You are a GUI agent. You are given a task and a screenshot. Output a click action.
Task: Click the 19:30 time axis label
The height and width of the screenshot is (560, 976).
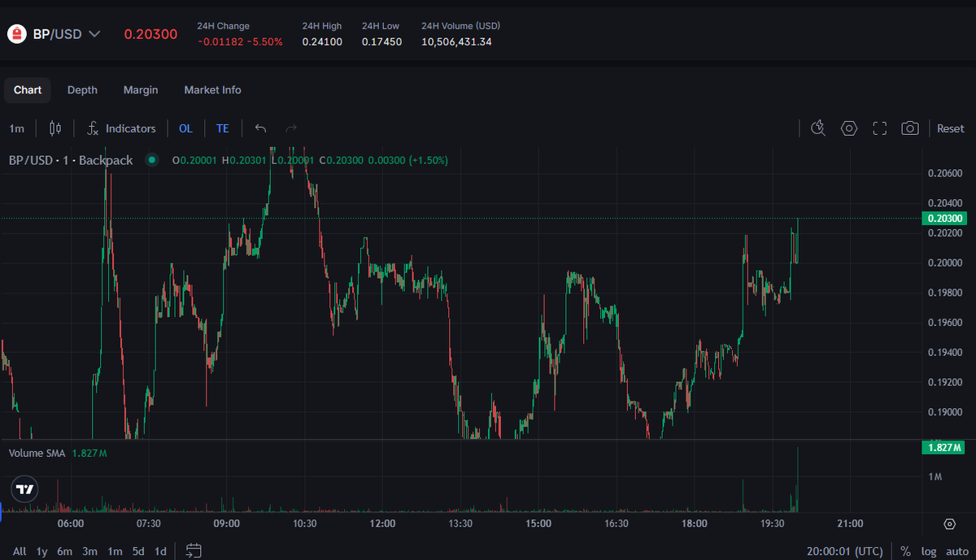tap(772, 523)
